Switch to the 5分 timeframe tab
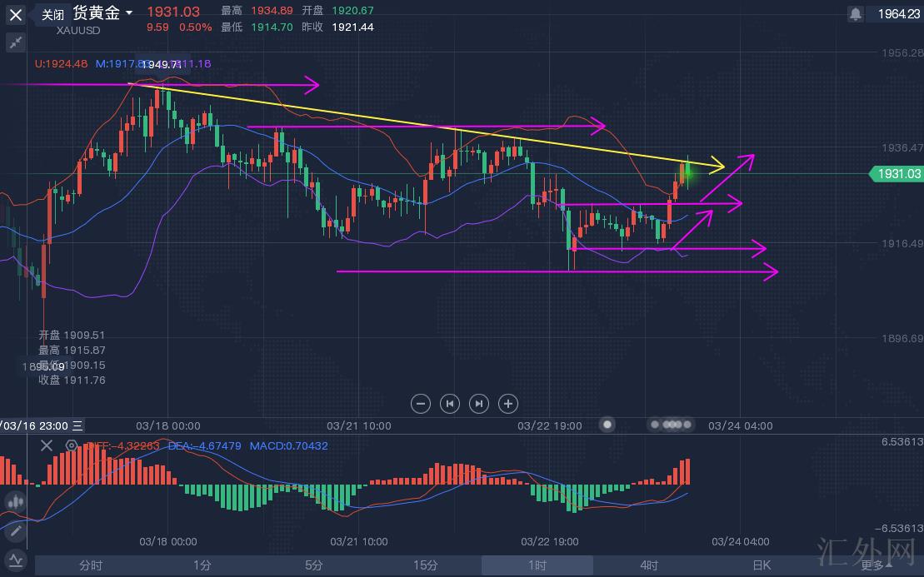 tap(314, 565)
